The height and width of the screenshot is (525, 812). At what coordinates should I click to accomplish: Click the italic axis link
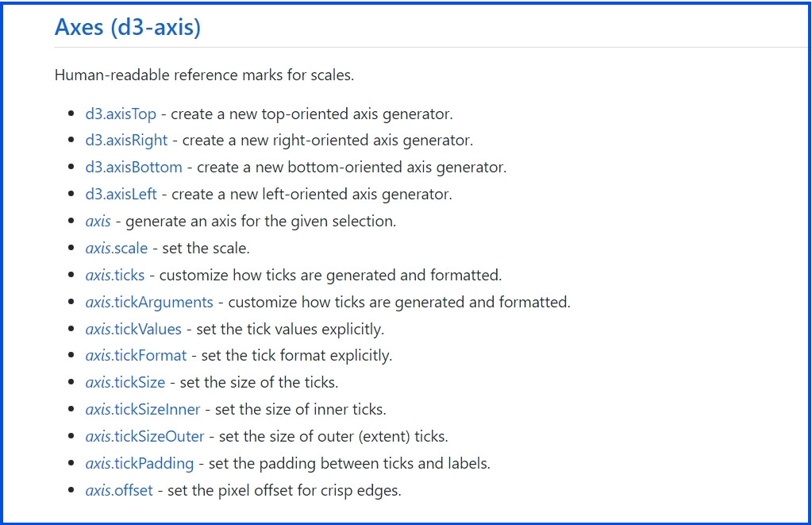[x=98, y=221]
